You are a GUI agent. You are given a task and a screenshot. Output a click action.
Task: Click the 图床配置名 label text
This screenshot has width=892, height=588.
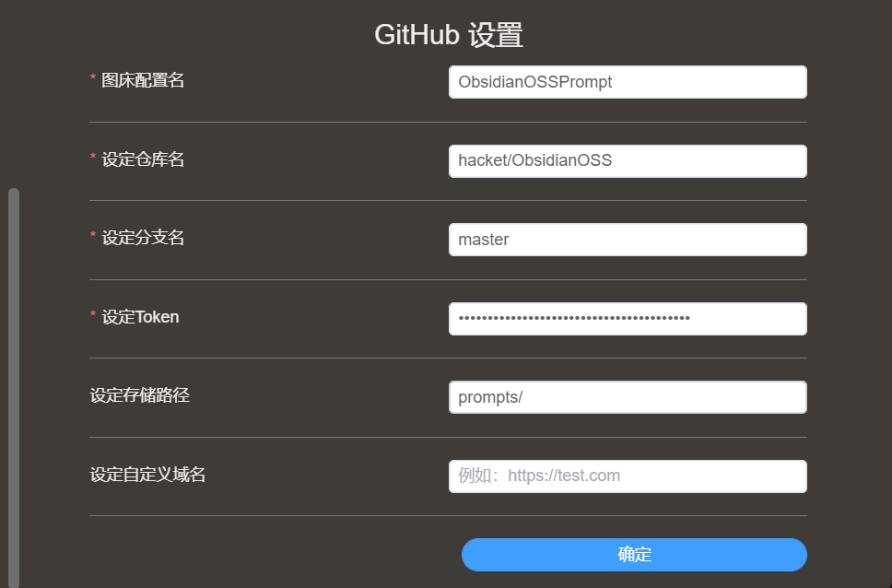coord(143,80)
